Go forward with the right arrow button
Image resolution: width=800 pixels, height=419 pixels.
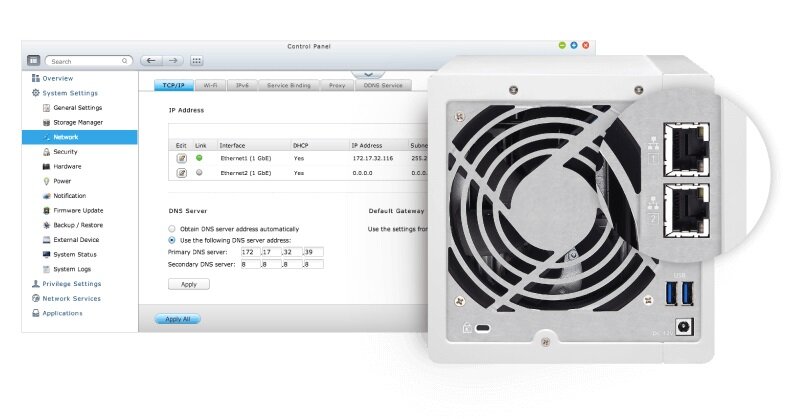[x=172, y=60]
